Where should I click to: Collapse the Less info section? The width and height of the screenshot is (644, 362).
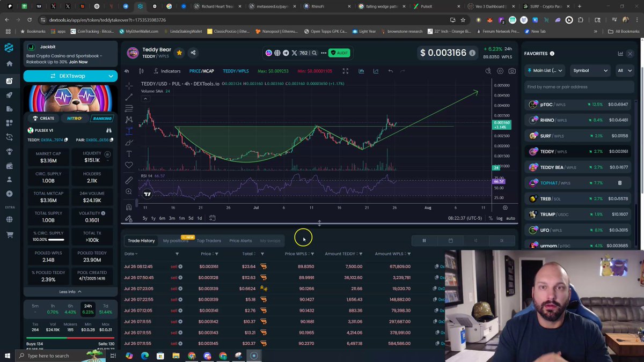click(x=70, y=292)
